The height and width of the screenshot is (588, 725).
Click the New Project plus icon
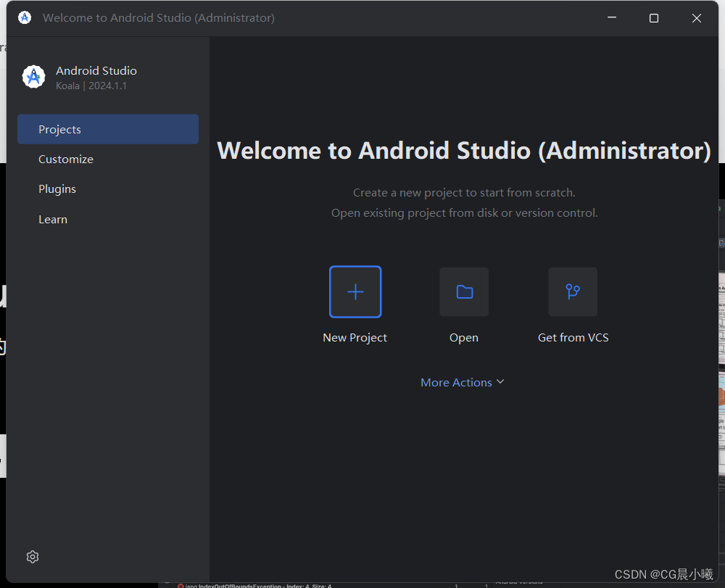[355, 291]
